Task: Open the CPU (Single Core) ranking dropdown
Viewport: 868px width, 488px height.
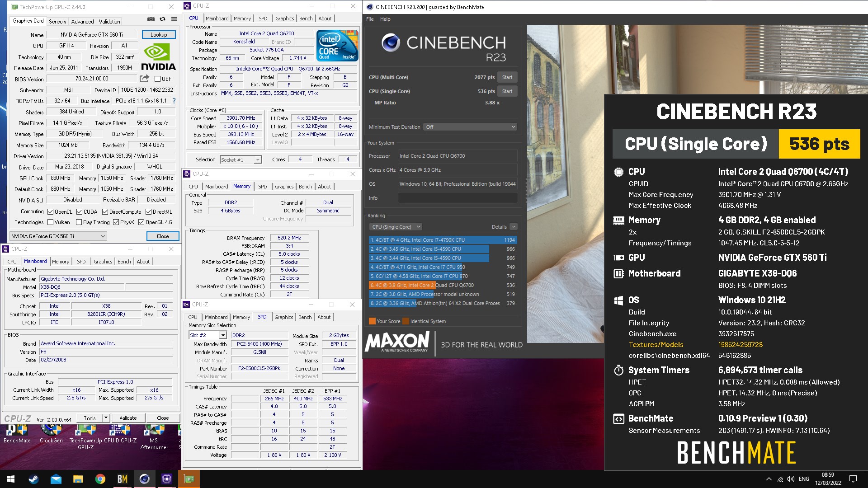Action: [x=396, y=227]
